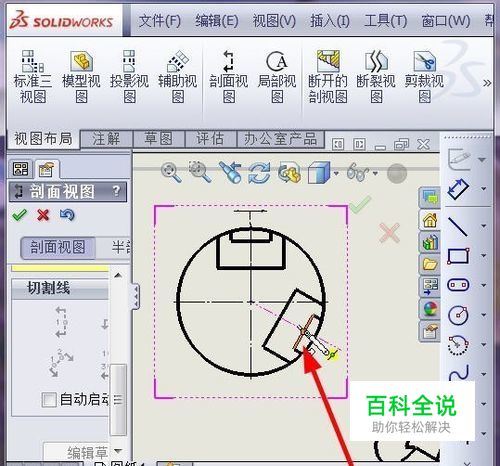Viewport: 500px width, 466px height.
Task: Open the 编辑(E) menu
Action: (217, 21)
